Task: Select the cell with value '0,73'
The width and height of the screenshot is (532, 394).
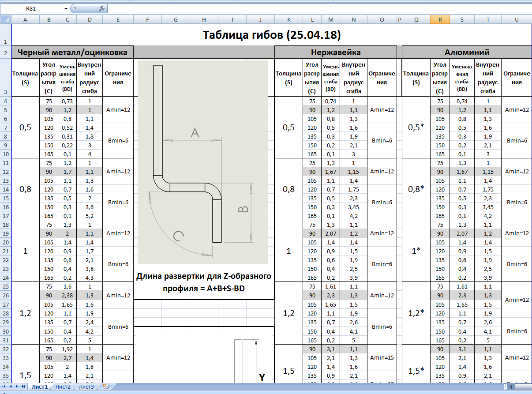Action: 67,101
